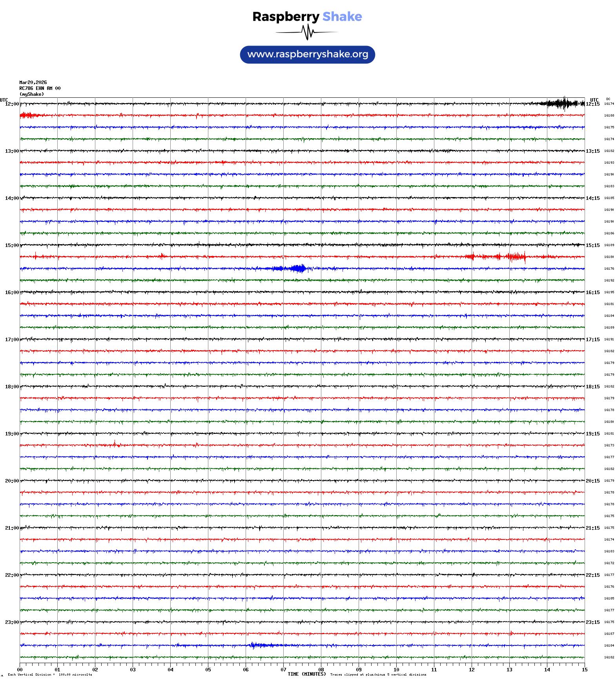This screenshot has height=680, width=616.
Task: Select the RC786 EHN AM 00 station label
Action: point(40,88)
